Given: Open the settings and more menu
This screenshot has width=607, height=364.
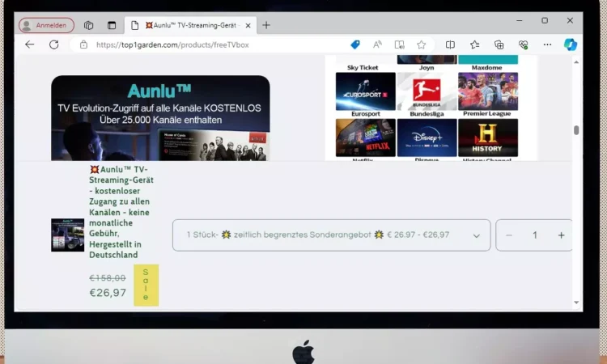Looking at the screenshot, I should [x=547, y=44].
